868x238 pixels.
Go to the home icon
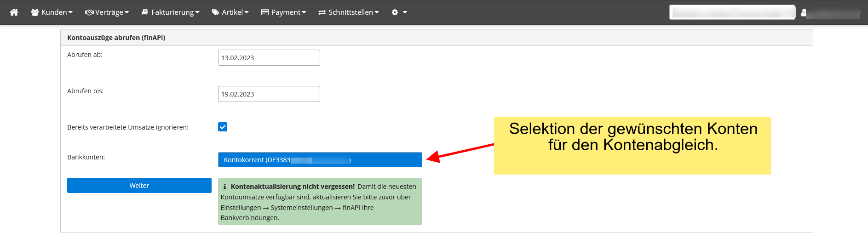coord(14,12)
